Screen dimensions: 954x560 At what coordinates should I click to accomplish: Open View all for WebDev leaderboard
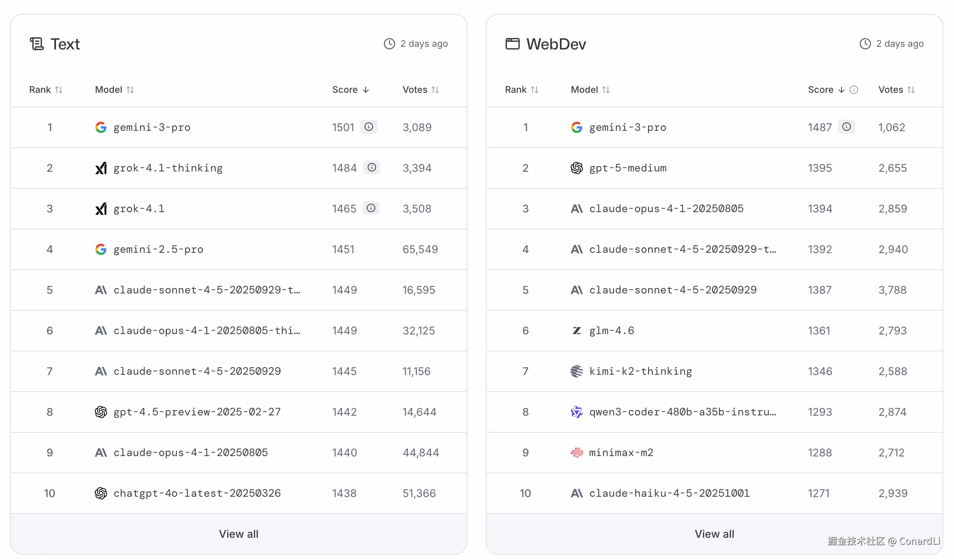tap(714, 534)
